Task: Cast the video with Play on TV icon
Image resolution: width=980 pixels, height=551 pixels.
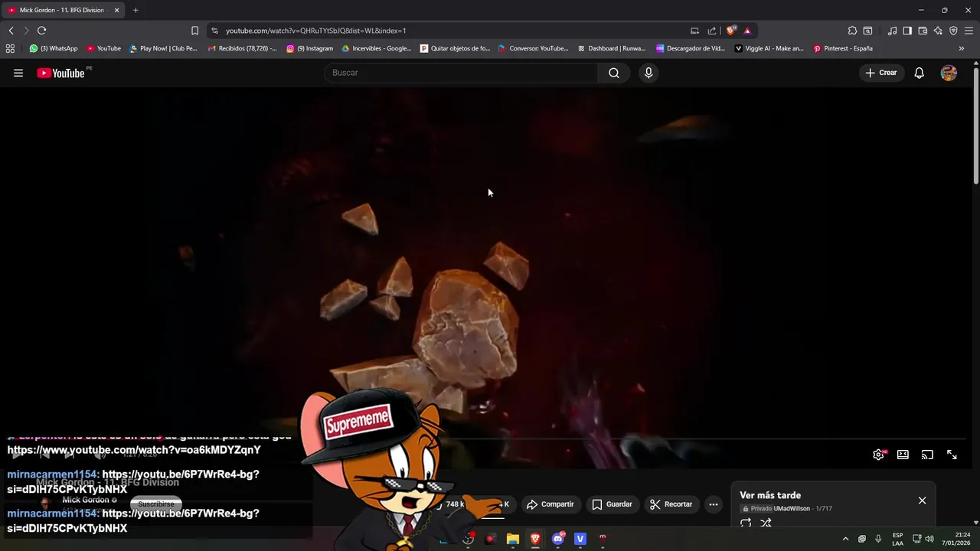Action: tap(927, 455)
